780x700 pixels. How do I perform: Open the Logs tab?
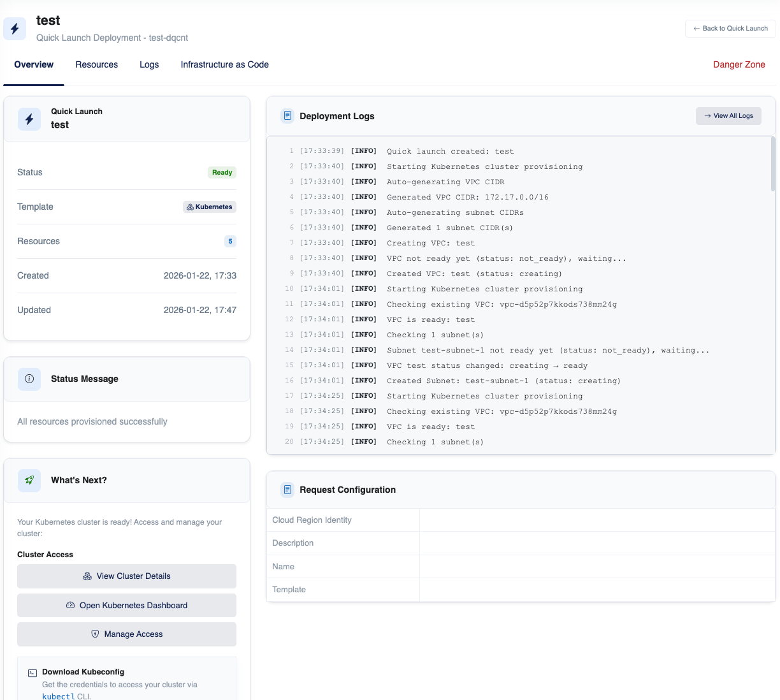coord(149,64)
